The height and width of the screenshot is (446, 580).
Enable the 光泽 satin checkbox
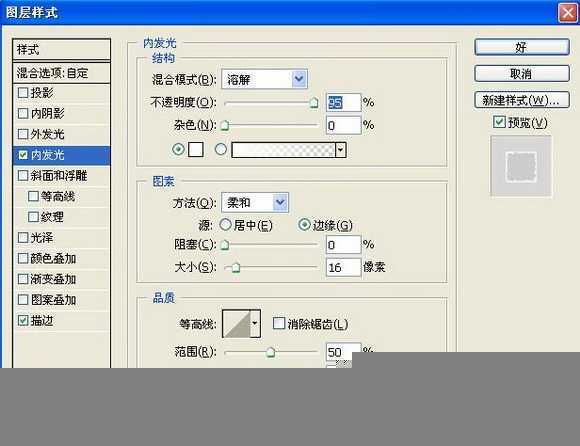click(23, 237)
